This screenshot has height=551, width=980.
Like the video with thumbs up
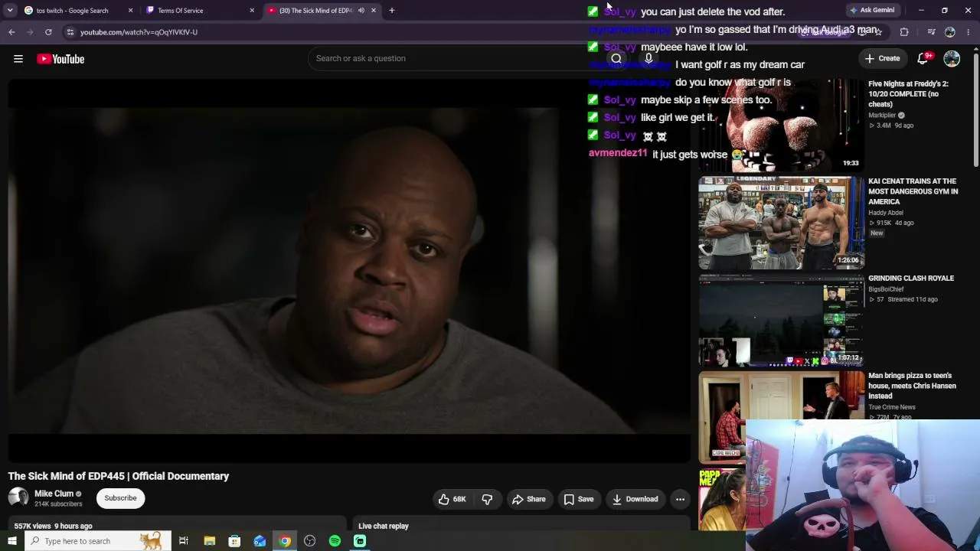(x=452, y=499)
